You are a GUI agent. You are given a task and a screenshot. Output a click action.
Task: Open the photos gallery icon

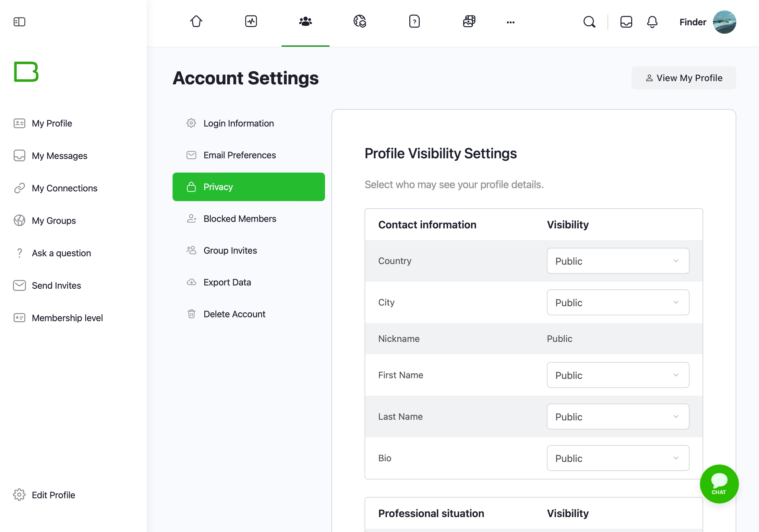469,21
